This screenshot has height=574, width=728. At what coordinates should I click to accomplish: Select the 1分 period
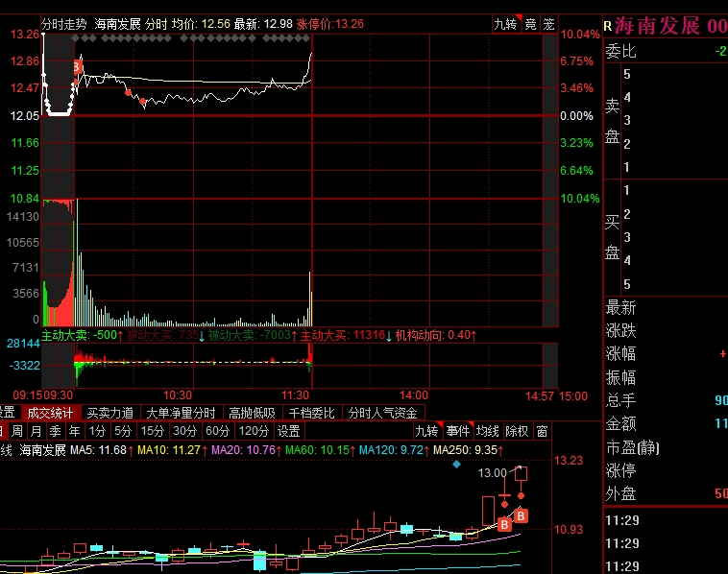click(98, 431)
